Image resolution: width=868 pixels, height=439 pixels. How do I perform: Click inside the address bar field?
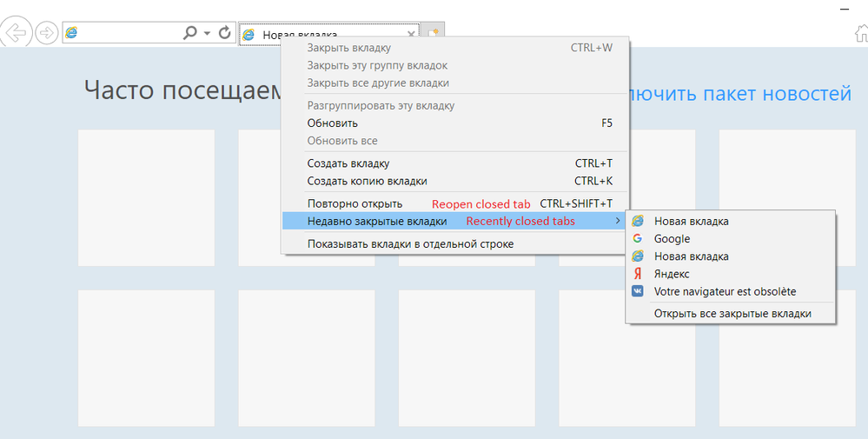click(148, 33)
